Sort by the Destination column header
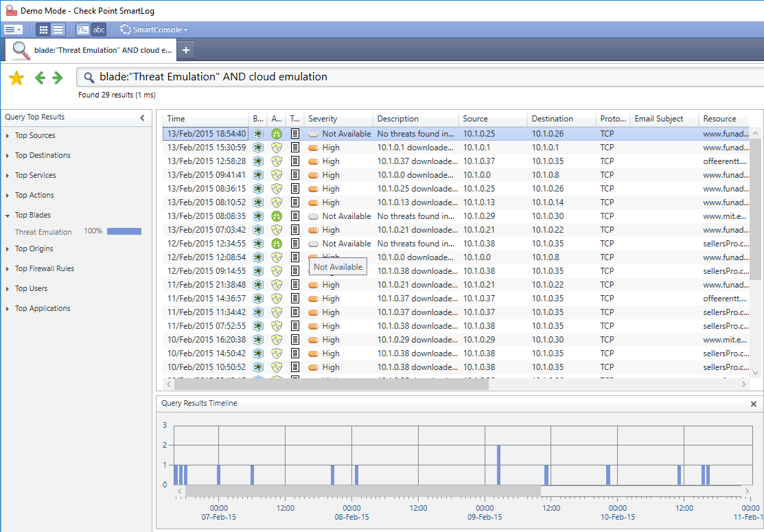This screenshot has height=532, width=764. (x=562, y=118)
